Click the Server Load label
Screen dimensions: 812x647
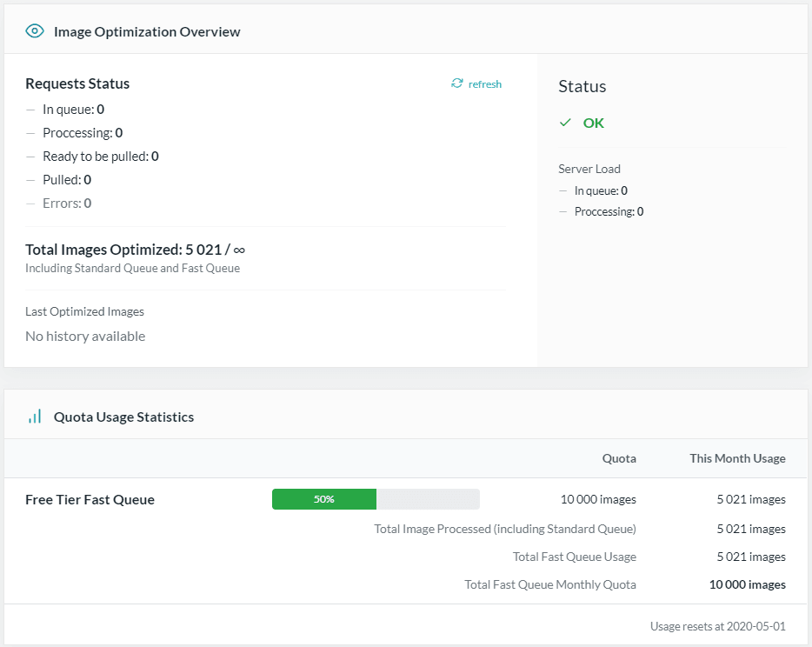click(x=589, y=169)
